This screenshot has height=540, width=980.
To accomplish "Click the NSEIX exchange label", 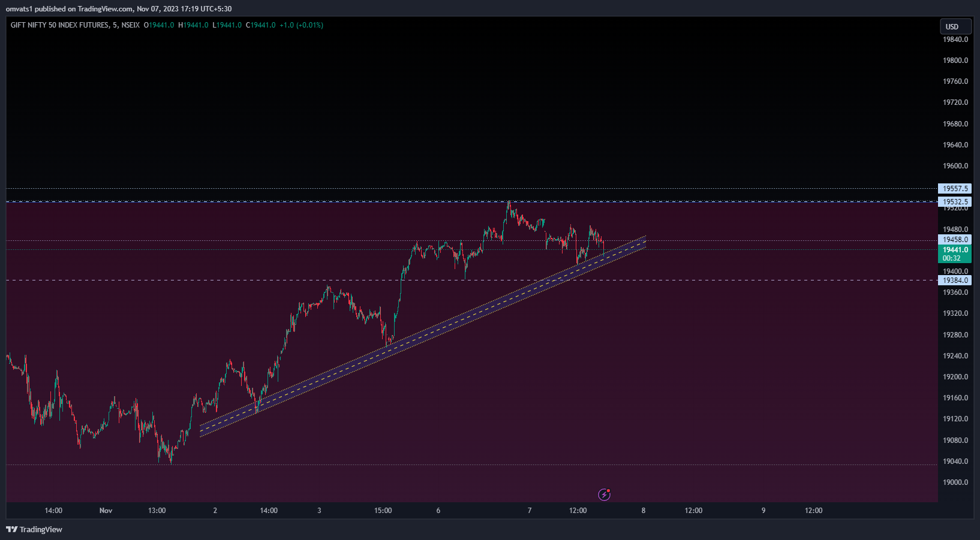I will click(x=131, y=25).
